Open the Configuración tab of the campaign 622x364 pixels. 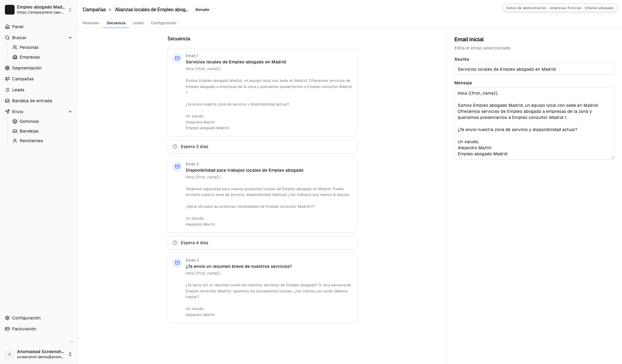(164, 23)
